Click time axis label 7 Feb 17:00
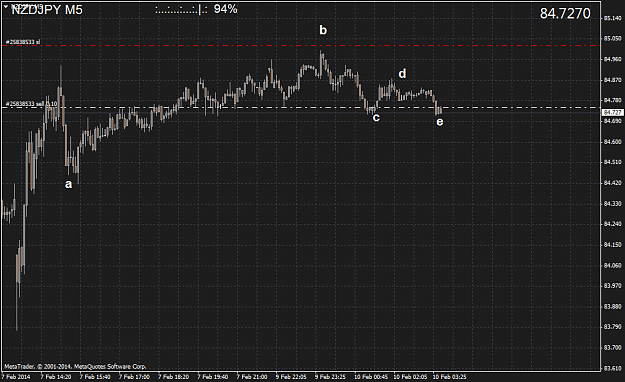This screenshot has height=382, width=625. [135, 377]
